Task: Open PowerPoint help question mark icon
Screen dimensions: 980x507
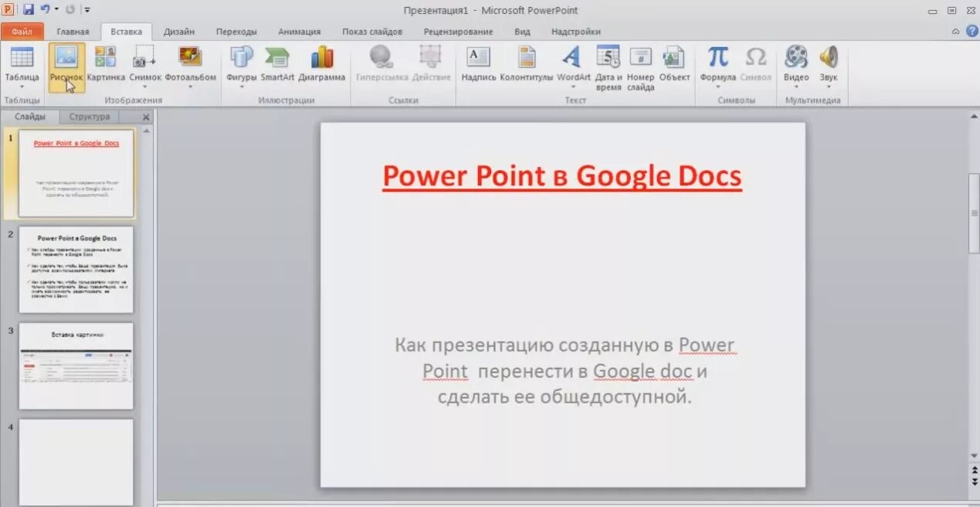Action: point(972,31)
